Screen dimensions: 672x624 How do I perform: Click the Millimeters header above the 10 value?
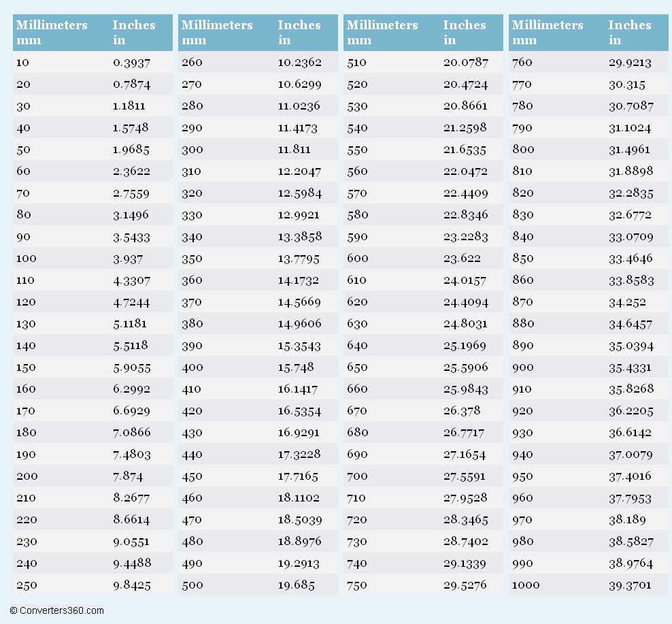52,32
